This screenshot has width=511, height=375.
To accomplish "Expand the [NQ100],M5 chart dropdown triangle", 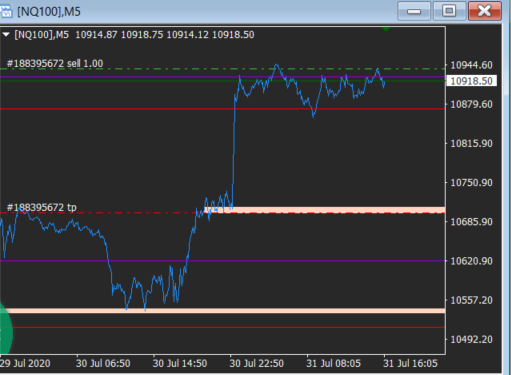I will coord(6,34).
